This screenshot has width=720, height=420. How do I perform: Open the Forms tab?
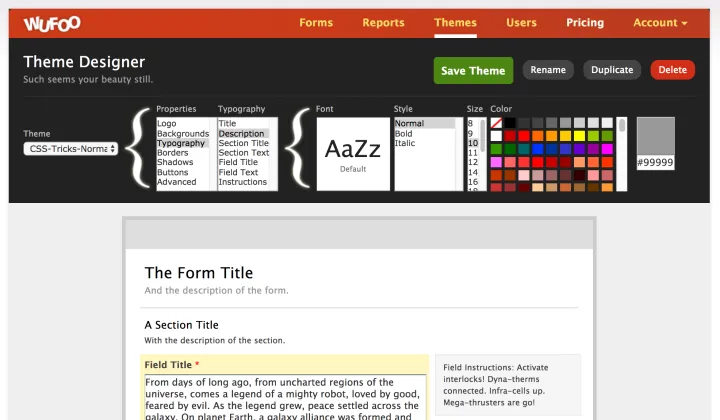tap(316, 23)
